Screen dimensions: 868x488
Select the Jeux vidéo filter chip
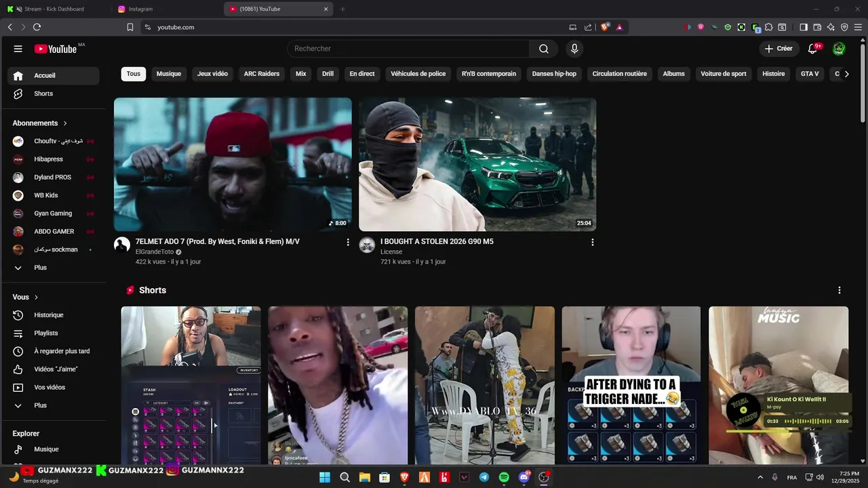click(x=212, y=74)
